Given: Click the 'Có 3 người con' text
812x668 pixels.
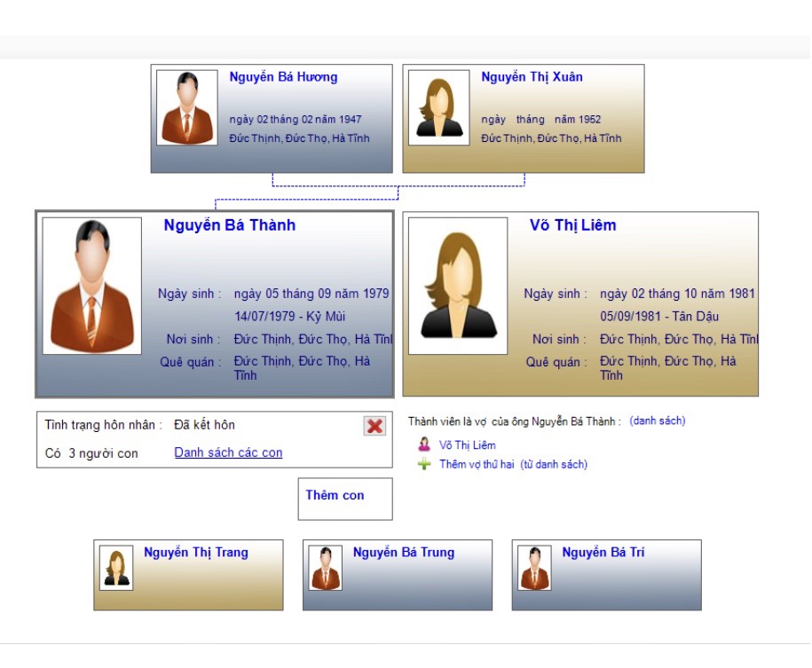Looking at the screenshot, I should click(x=91, y=453).
